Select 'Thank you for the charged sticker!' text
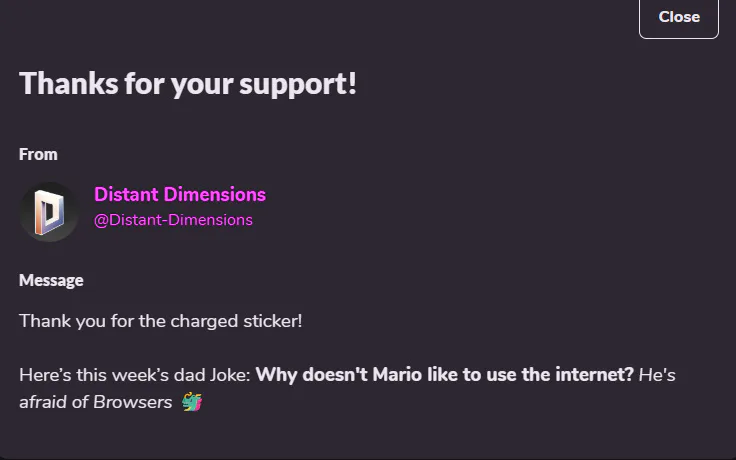Screen dimensions: 736x460 click(161, 322)
